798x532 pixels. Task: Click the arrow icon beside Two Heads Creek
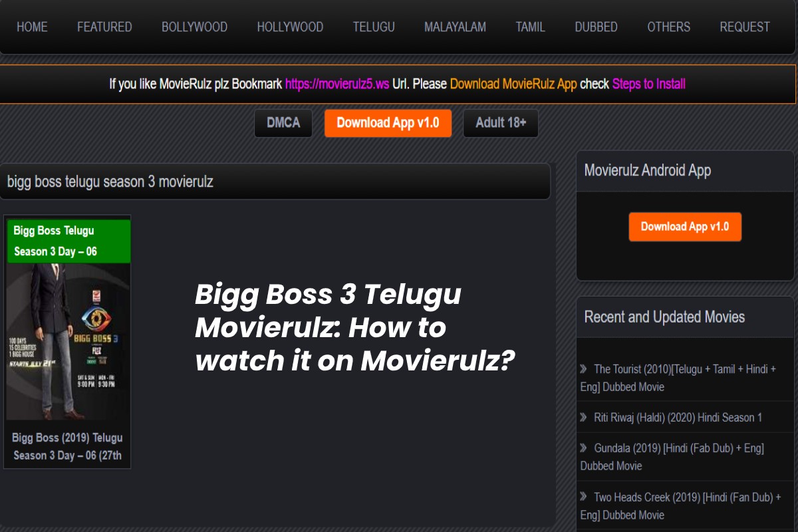583,496
